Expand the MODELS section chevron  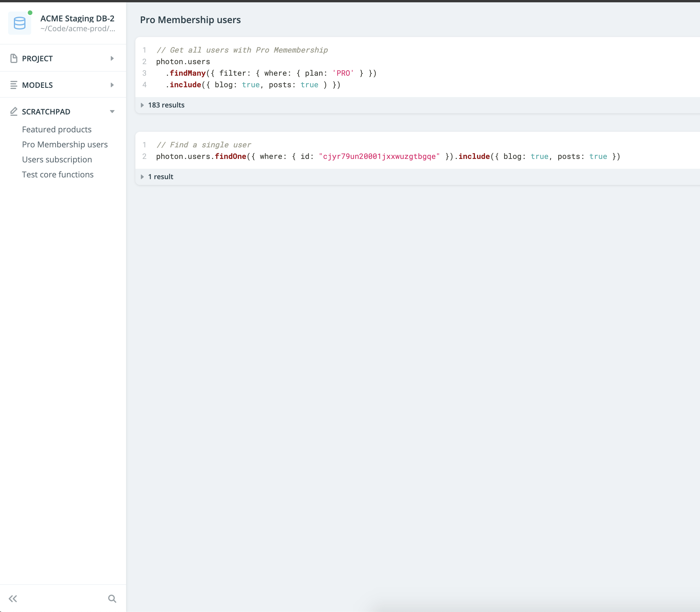(x=112, y=85)
